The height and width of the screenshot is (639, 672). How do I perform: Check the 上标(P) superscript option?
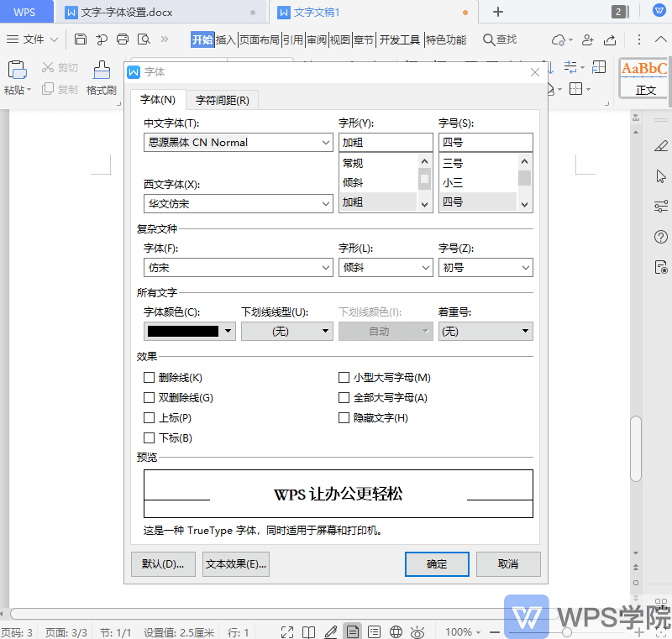(149, 417)
